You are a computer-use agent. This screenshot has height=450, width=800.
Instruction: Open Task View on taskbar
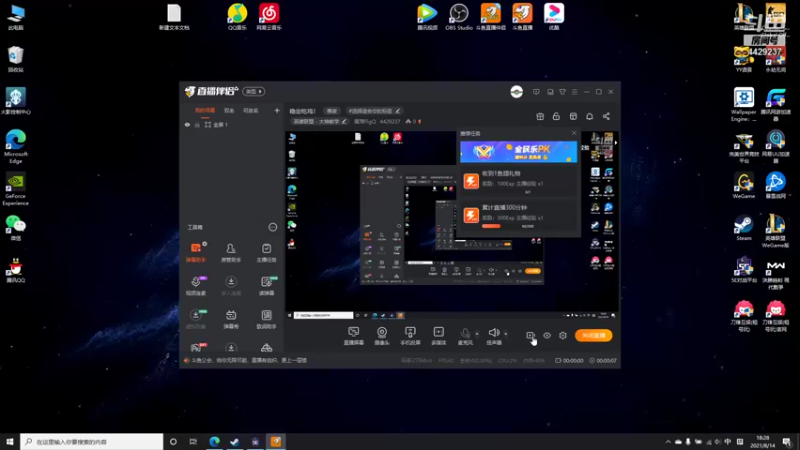click(x=193, y=441)
